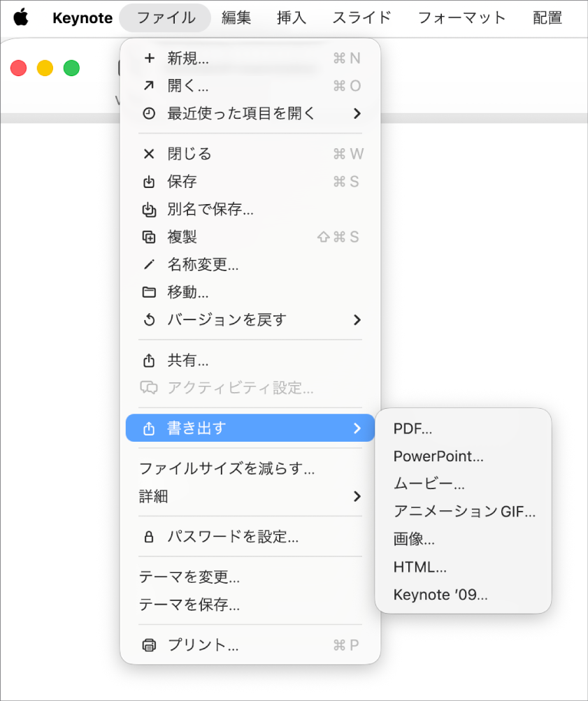
Task: Click the printer icon beside プリント
Action: click(149, 645)
